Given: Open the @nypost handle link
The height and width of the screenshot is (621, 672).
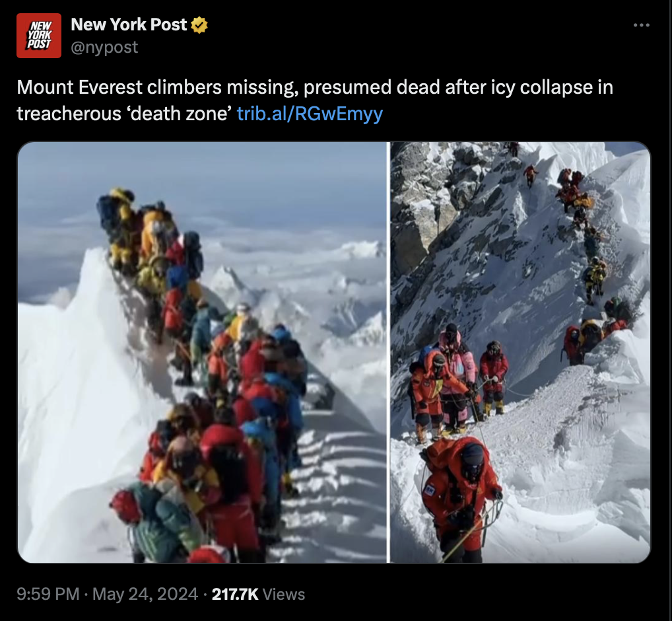Looking at the screenshot, I should click(104, 47).
